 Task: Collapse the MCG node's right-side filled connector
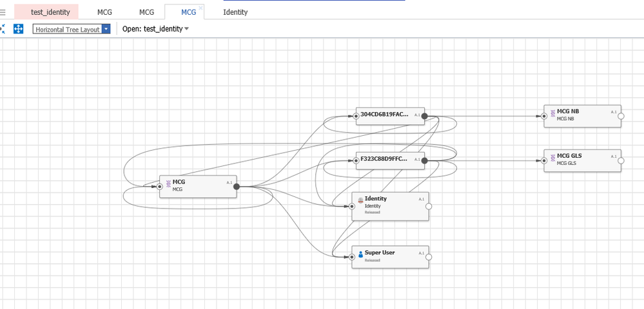coord(237,187)
